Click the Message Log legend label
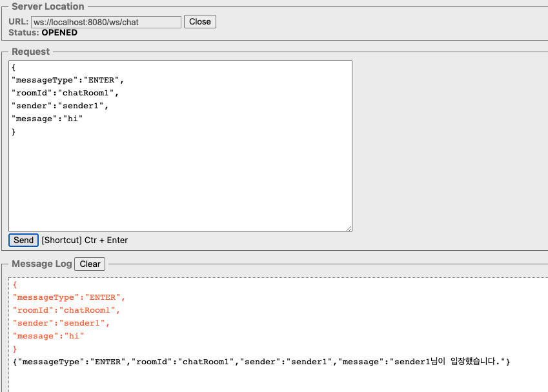548x392 pixels. point(41,264)
